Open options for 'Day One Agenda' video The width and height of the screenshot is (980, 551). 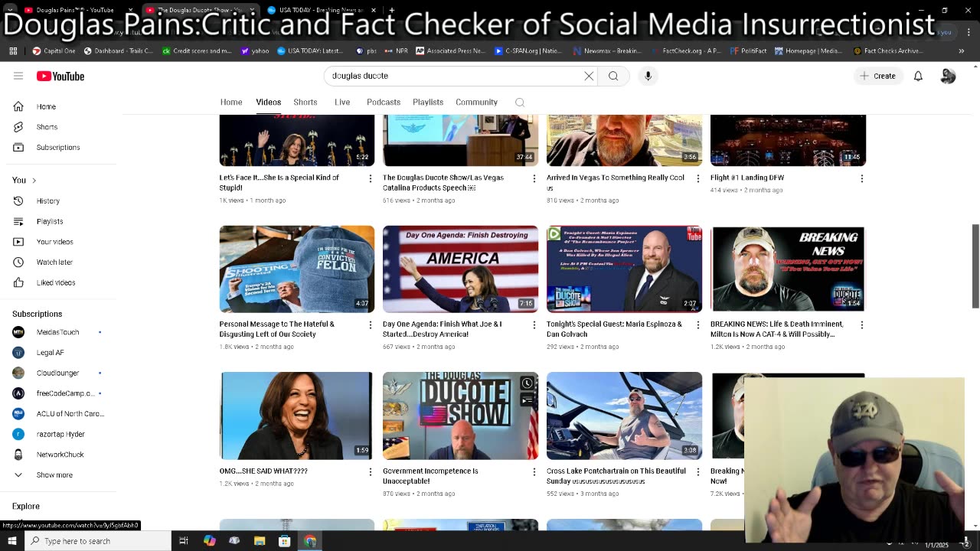point(534,325)
